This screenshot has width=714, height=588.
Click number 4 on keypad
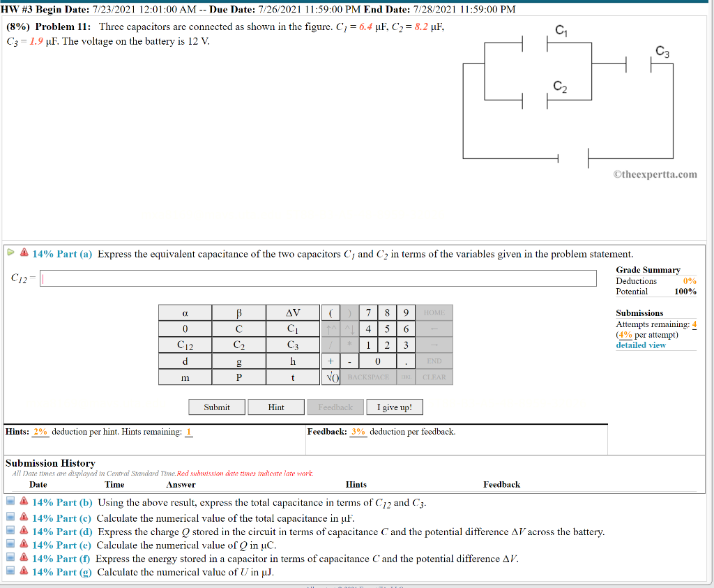(368, 329)
